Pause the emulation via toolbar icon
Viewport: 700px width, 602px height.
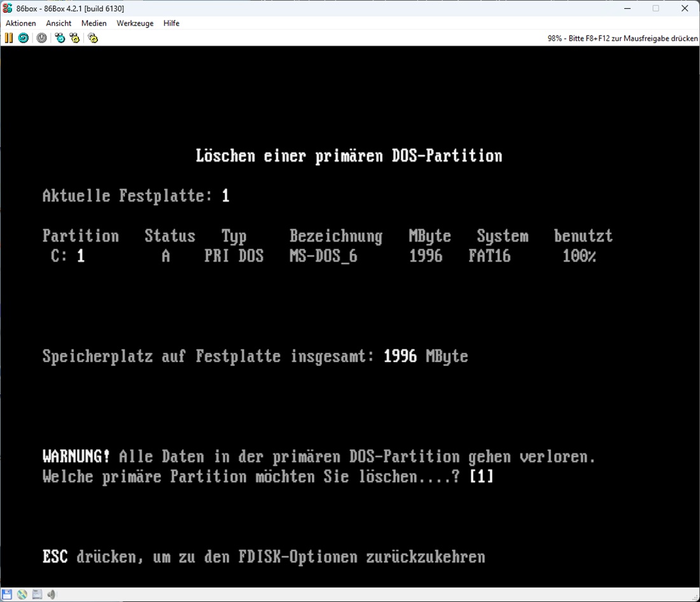tap(8, 38)
